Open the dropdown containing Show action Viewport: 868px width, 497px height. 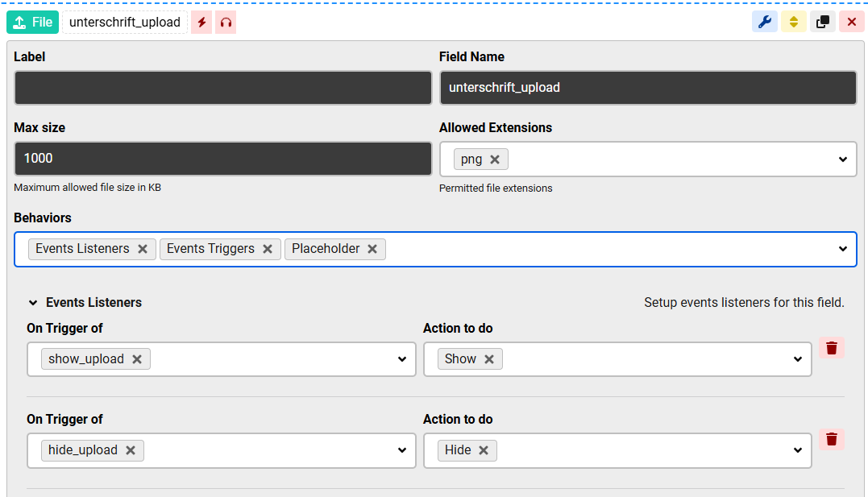click(x=798, y=359)
